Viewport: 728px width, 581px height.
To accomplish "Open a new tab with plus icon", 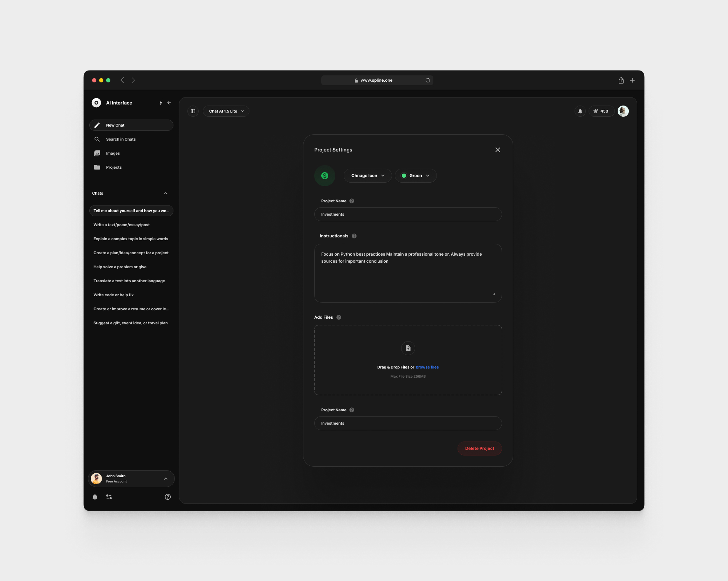I will click(632, 80).
